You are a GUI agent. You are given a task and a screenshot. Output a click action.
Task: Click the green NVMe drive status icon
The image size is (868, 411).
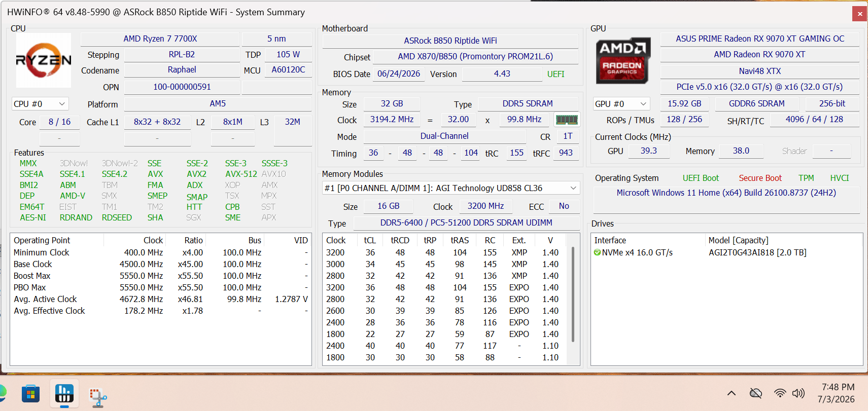coord(597,252)
